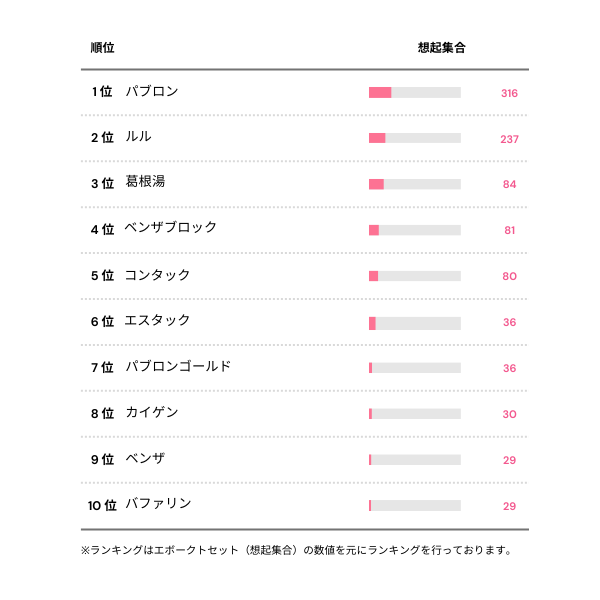Open the パブロンゴールド entry
Viewport: 600px width, 600px height.
point(178,367)
